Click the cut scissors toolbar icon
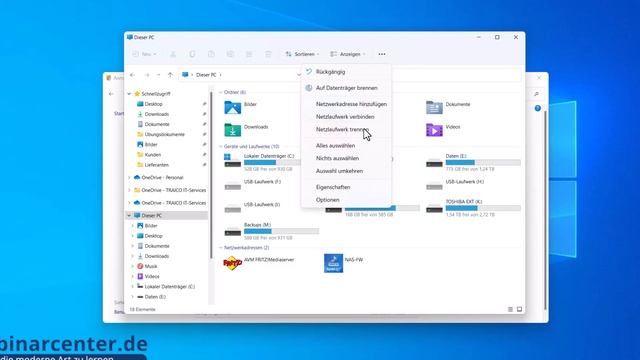 coord(173,54)
